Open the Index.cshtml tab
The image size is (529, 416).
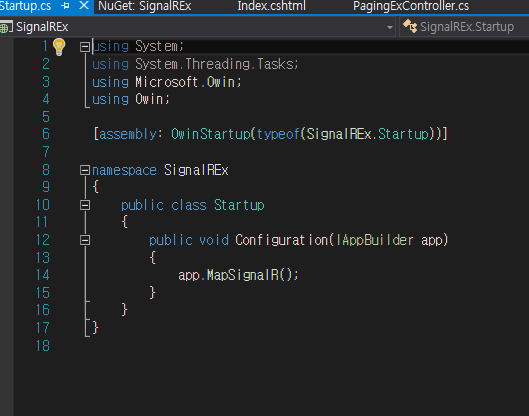point(271,6)
